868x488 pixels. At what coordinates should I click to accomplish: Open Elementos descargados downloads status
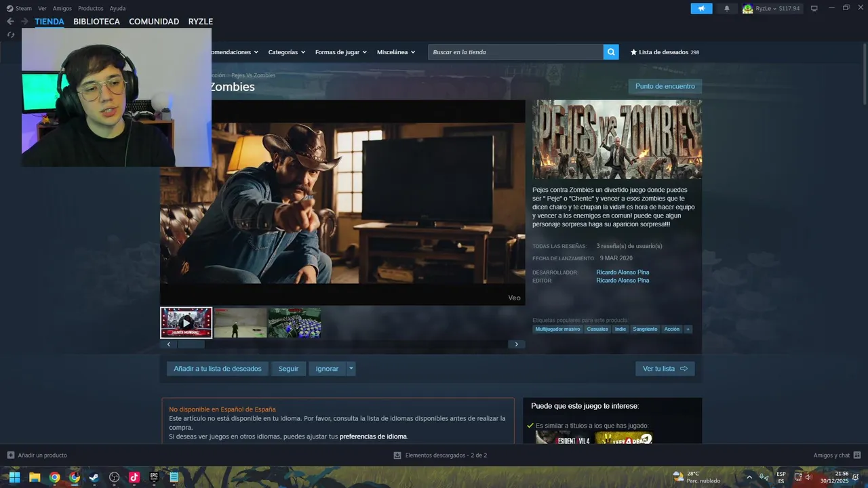coord(440,455)
